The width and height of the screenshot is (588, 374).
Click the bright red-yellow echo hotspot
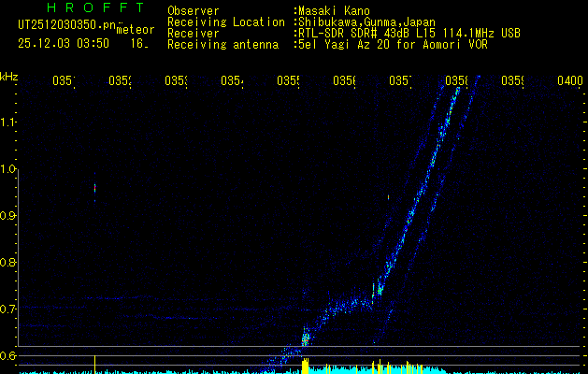305,340
